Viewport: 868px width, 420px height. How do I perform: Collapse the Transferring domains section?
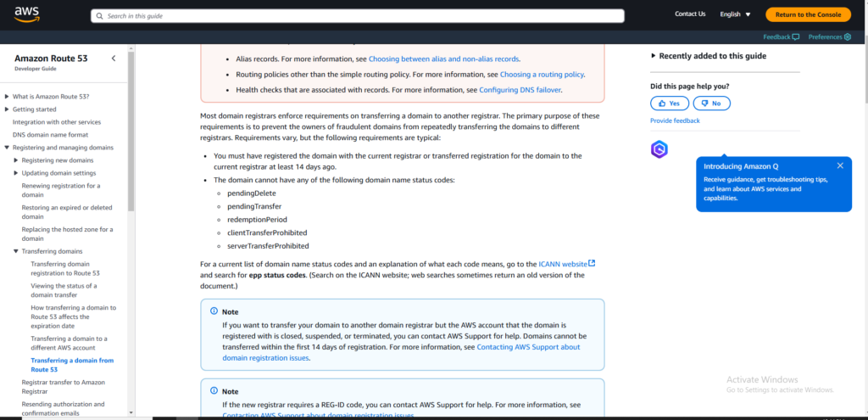click(x=16, y=251)
